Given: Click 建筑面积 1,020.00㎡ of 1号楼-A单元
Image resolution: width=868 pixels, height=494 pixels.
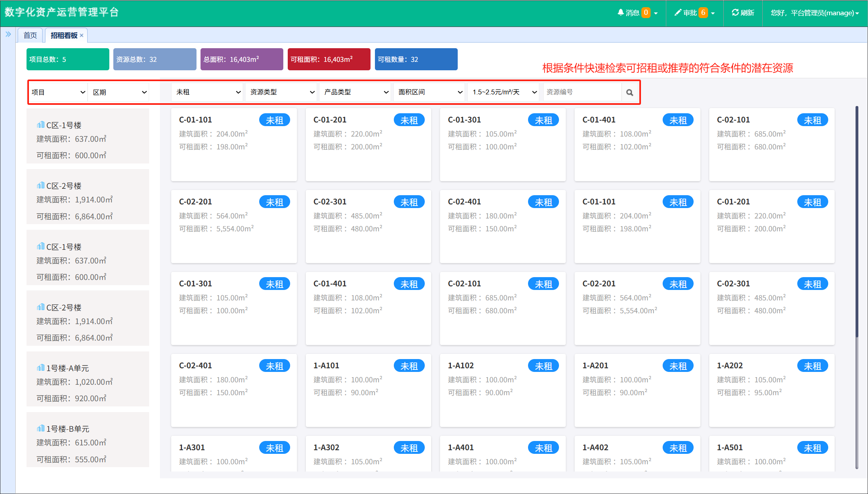Looking at the screenshot, I should coord(75,382).
